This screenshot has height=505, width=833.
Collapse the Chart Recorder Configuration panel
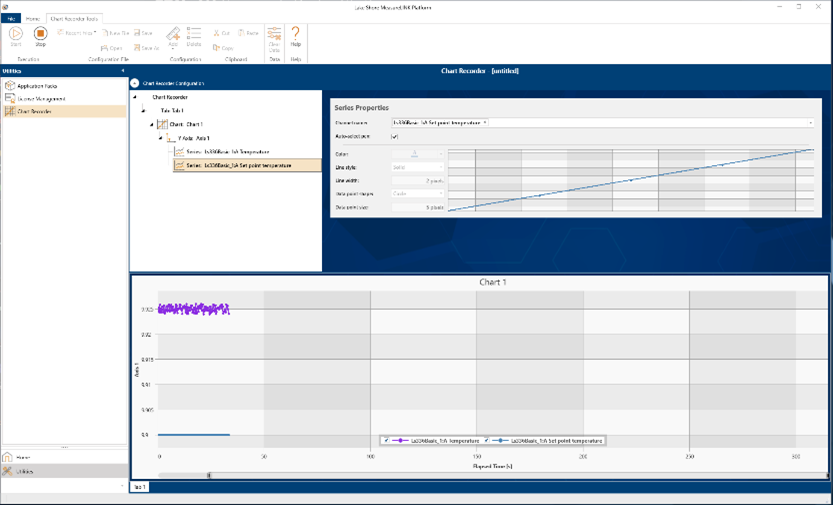click(x=135, y=83)
